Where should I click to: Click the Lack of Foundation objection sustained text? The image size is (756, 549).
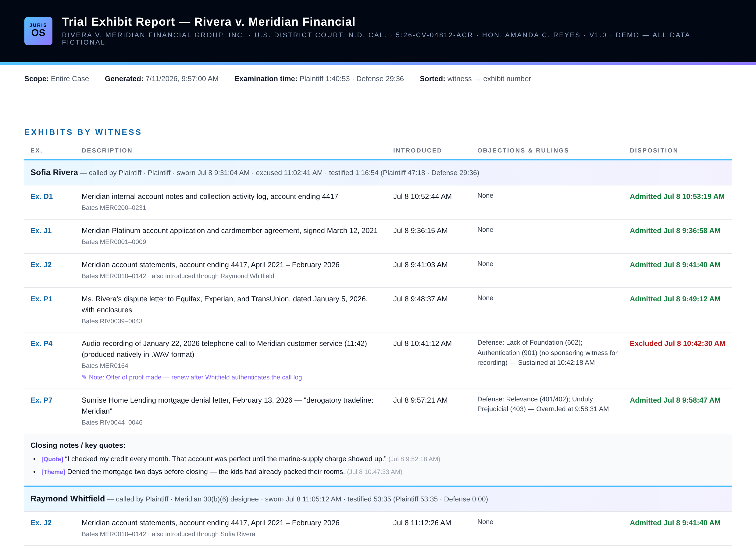tap(547, 353)
